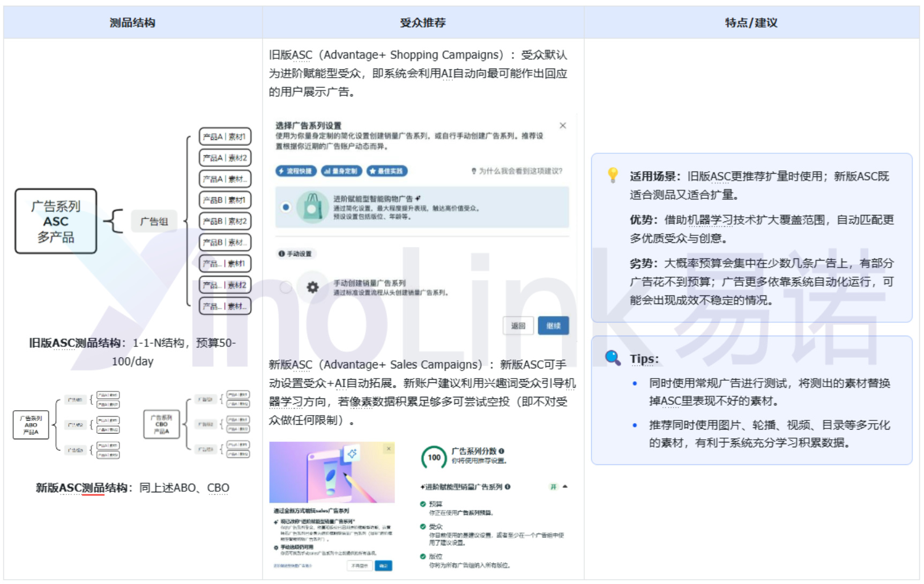Click the 优势 paragraph label
This screenshot has width=924, height=584.
click(644, 220)
